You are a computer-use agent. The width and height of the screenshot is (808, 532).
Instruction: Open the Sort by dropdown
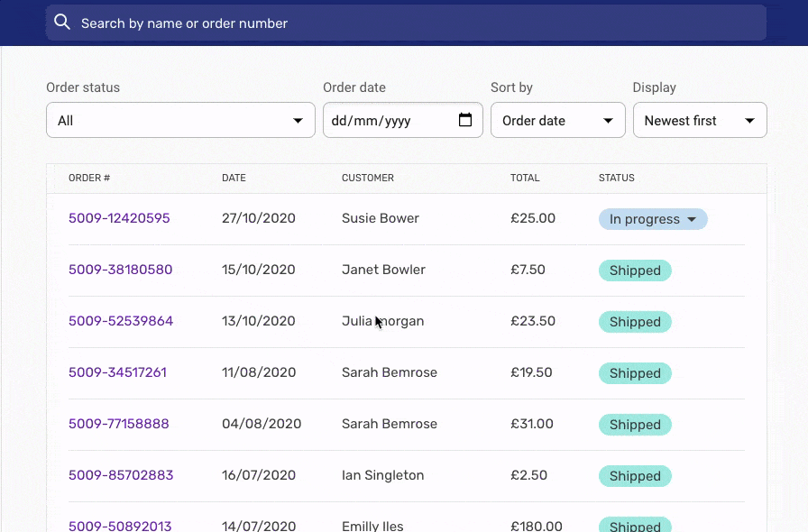pos(557,119)
